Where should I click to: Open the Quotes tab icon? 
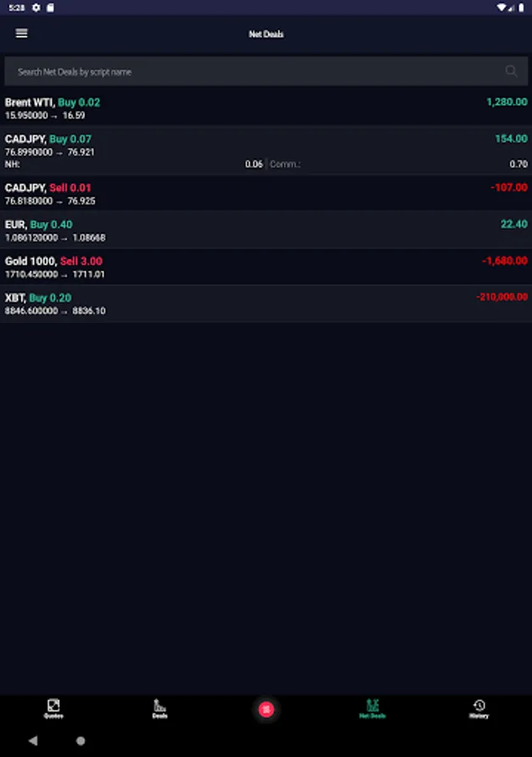point(53,707)
